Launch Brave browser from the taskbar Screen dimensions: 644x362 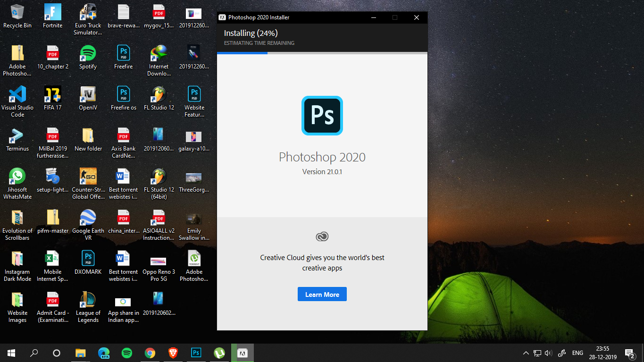tap(173, 353)
